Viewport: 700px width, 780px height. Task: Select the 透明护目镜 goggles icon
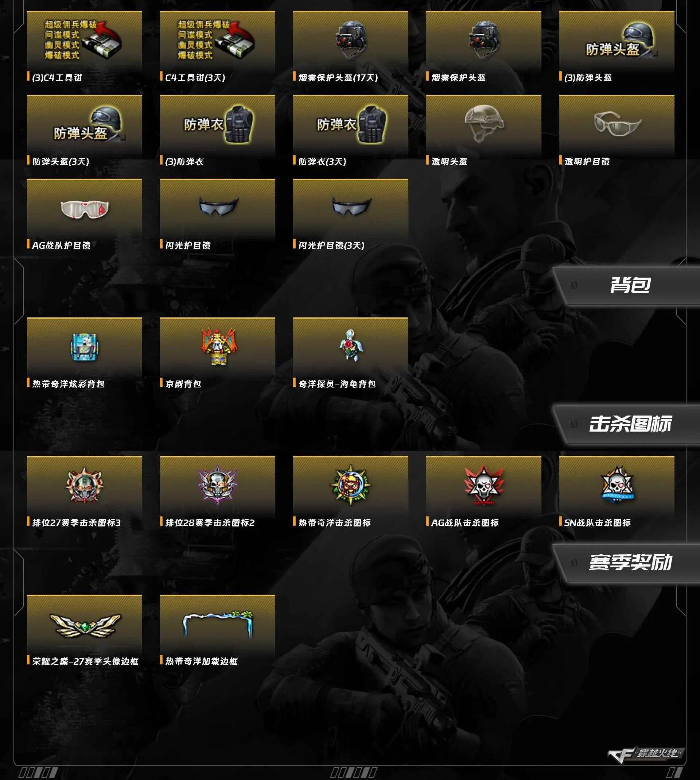click(617, 124)
